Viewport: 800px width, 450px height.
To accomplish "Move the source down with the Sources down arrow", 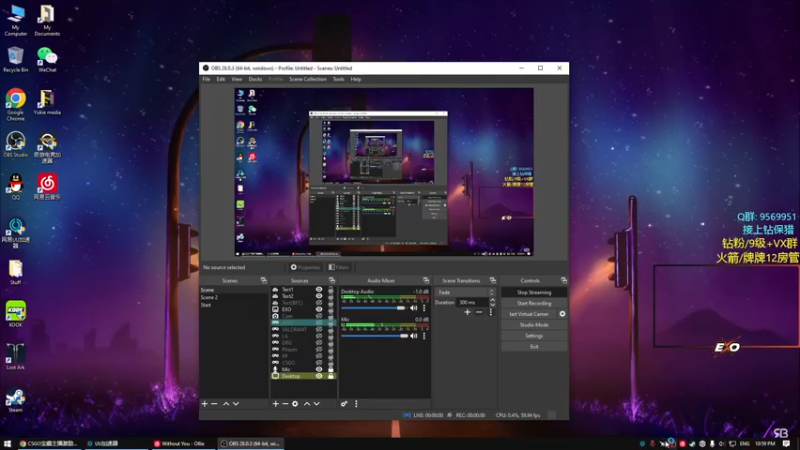I will 317,404.
